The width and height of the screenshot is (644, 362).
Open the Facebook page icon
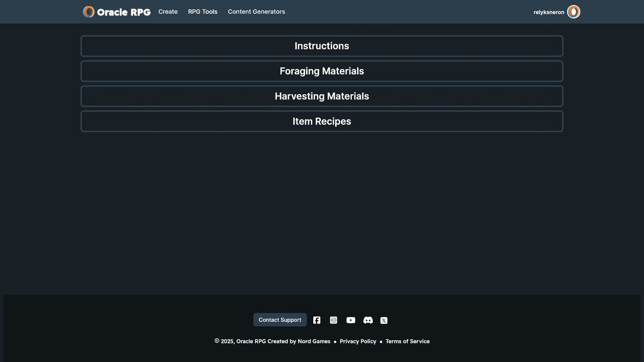click(317, 320)
